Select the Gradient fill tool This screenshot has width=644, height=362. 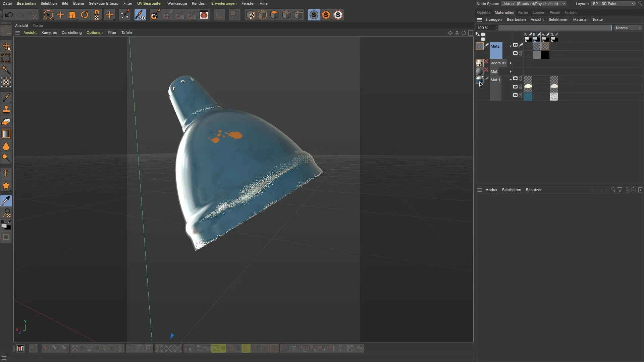pyautogui.click(x=6, y=134)
